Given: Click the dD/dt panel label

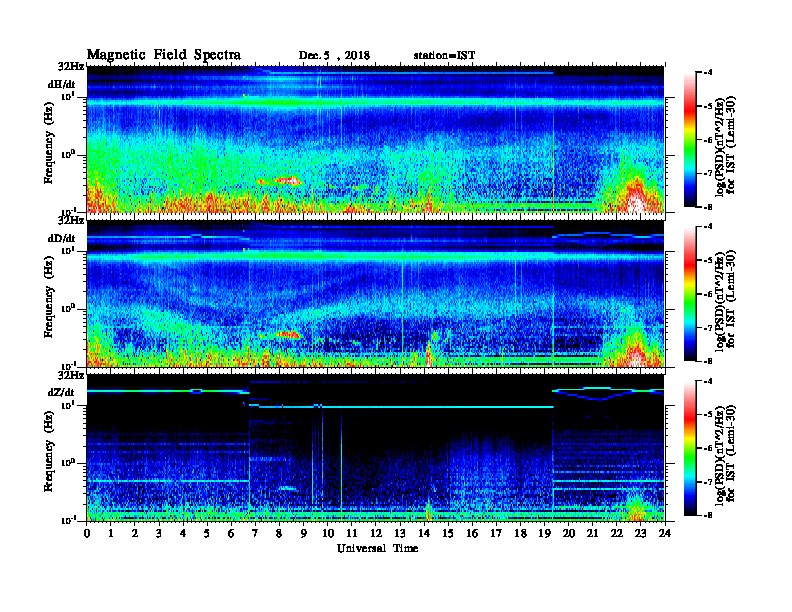Looking at the screenshot, I should (x=62, y=238).
